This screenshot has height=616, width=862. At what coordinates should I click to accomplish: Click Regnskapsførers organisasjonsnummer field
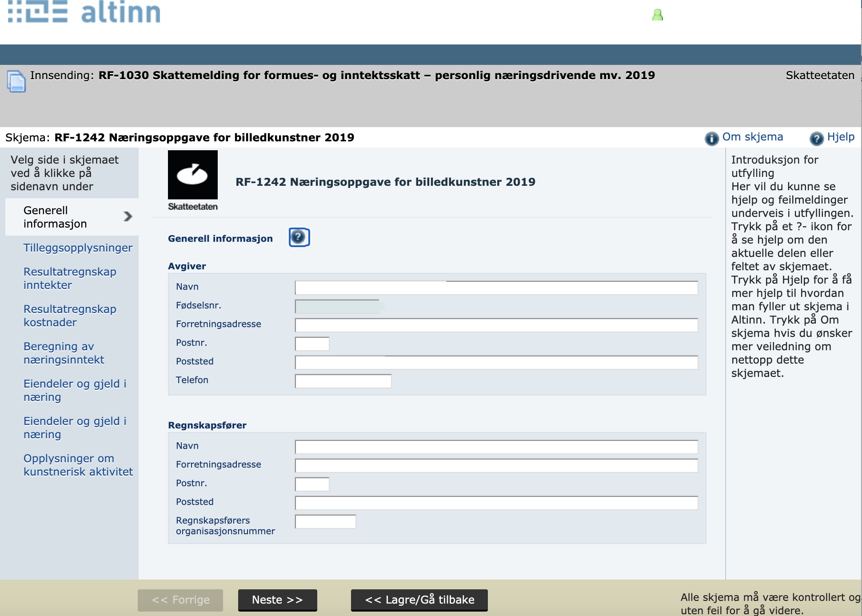325,522
